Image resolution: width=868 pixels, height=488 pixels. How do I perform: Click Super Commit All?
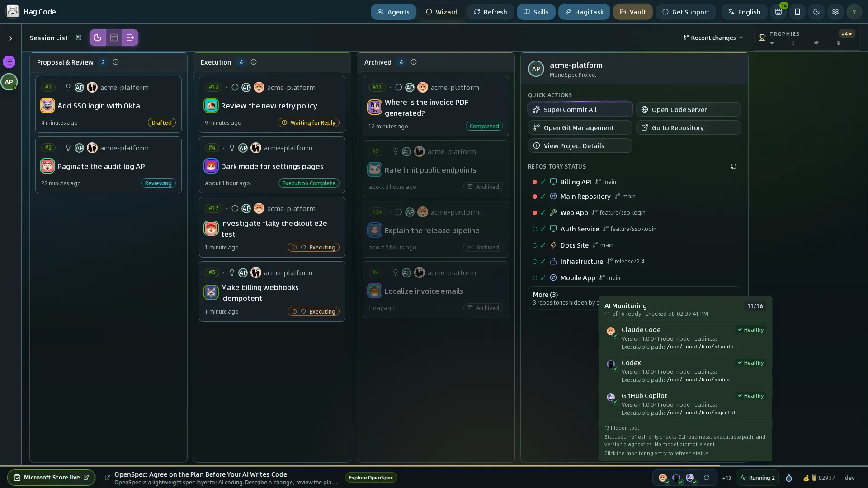(x=580, y=109)
